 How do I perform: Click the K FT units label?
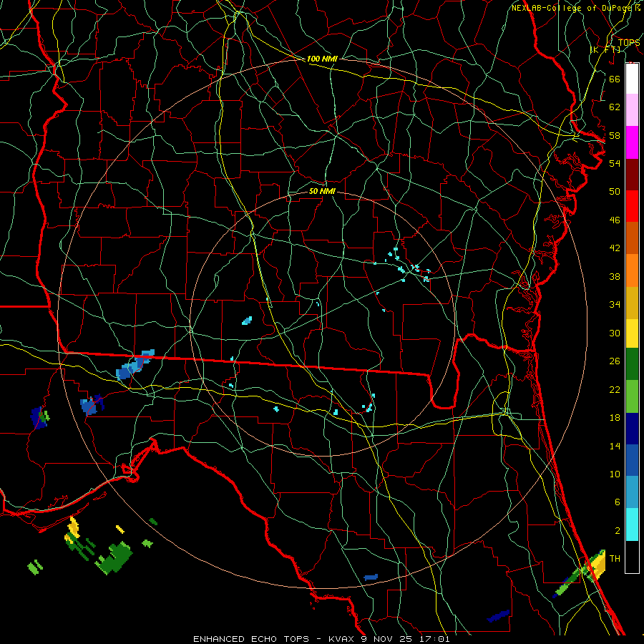[x=605, y=49]
